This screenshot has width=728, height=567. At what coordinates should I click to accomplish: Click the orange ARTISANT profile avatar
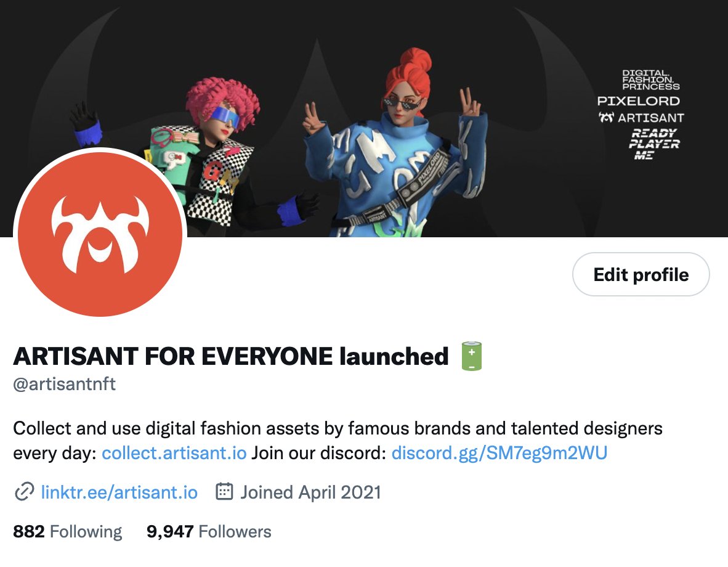click(100, 234)
